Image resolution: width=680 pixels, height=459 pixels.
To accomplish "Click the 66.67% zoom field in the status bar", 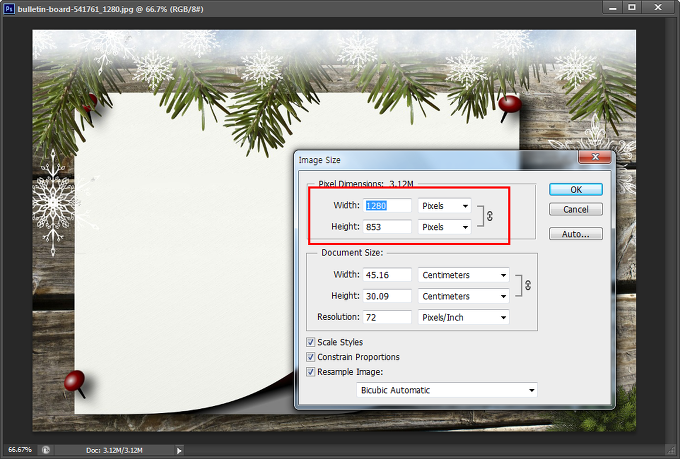I will [x=20, y=450].
